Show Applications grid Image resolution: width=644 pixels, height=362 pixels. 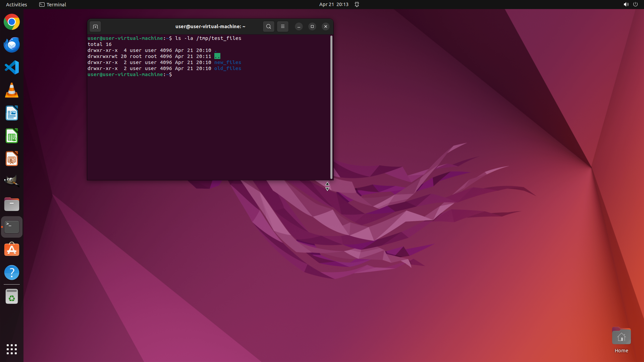[12, 349]
